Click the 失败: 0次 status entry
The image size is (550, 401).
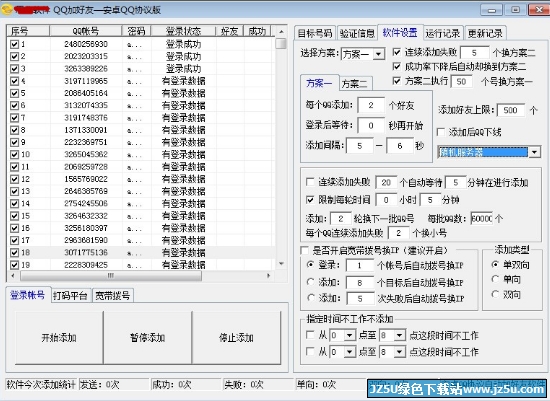tap(258, 385)
